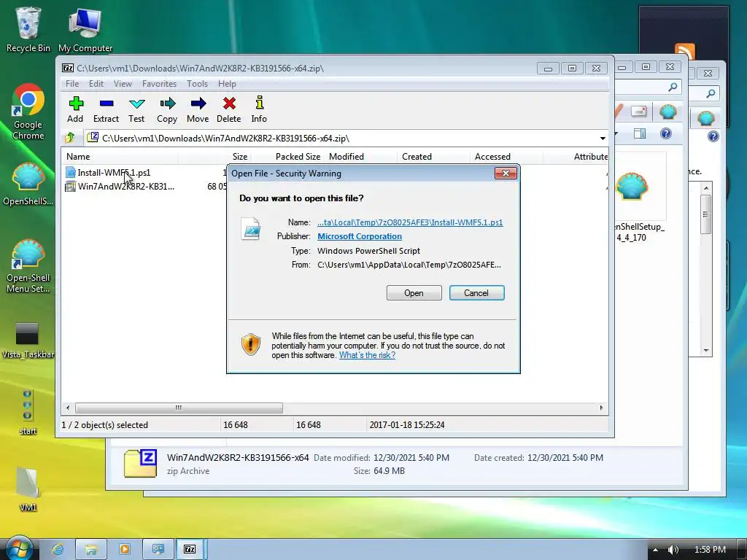
Task: Open the My Computer desktop icon
Action: click(86, 29)
